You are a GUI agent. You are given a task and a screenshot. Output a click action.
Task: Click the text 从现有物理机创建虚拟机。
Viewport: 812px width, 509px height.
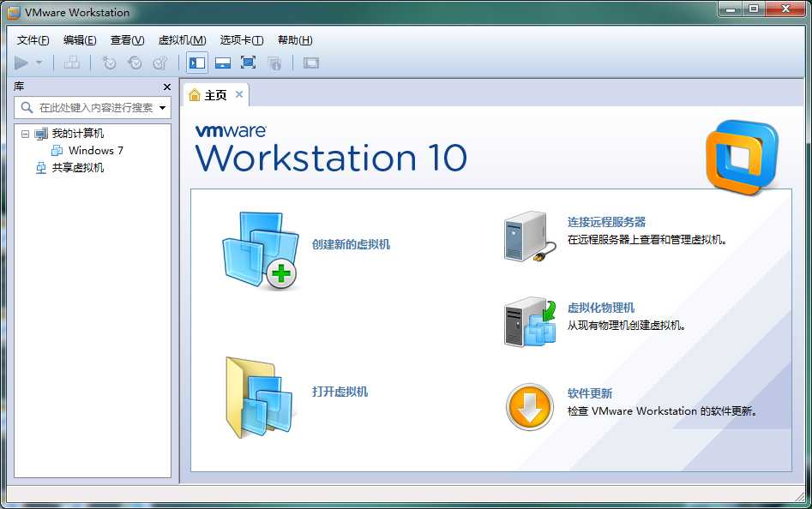pos(627,326)
